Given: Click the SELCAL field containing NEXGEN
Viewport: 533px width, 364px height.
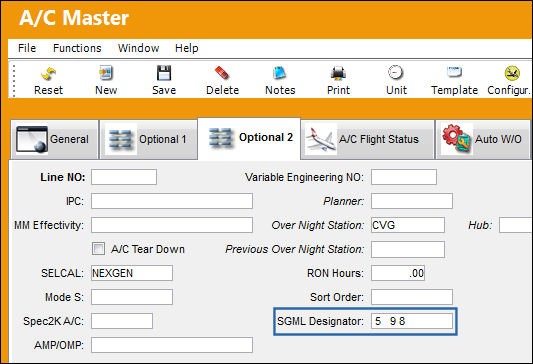Looking at the screenshot, I should coord(132,273).
